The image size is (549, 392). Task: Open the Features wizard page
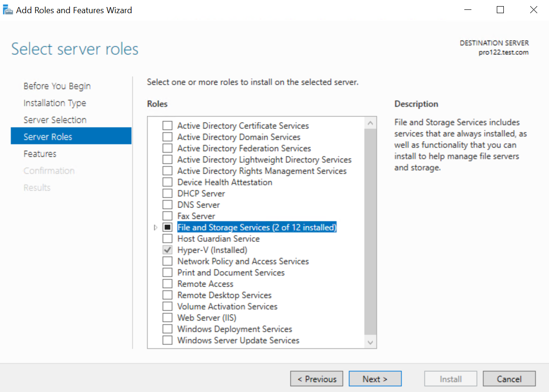(x=40, y=153)
